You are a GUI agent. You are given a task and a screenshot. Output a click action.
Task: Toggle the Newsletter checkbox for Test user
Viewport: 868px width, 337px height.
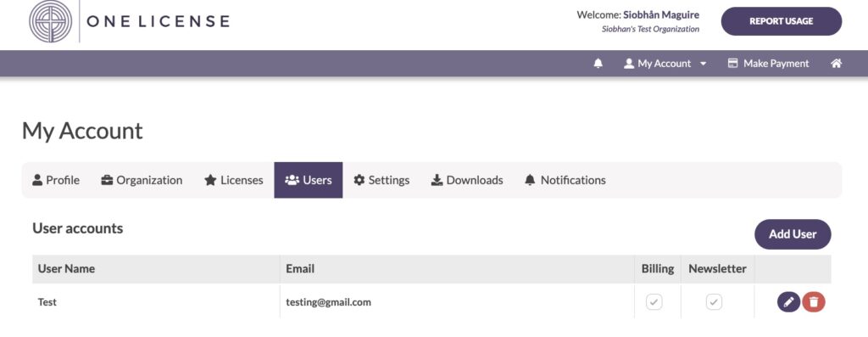click(714, 302)
